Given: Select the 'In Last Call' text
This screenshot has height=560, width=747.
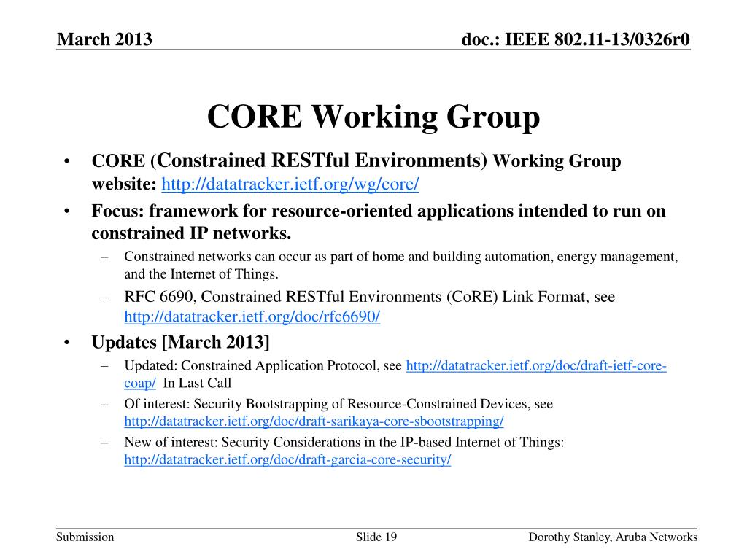Looking at the screenshot, I should [x=197, y=384].
